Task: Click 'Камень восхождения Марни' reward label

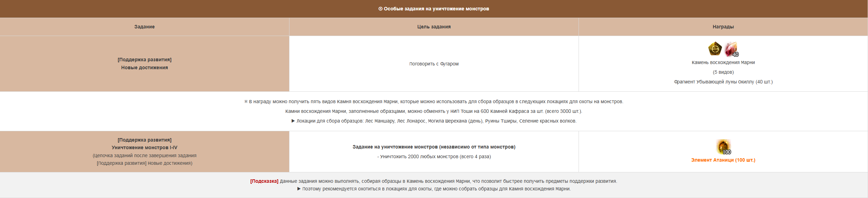Action: (x=723, y=62)
